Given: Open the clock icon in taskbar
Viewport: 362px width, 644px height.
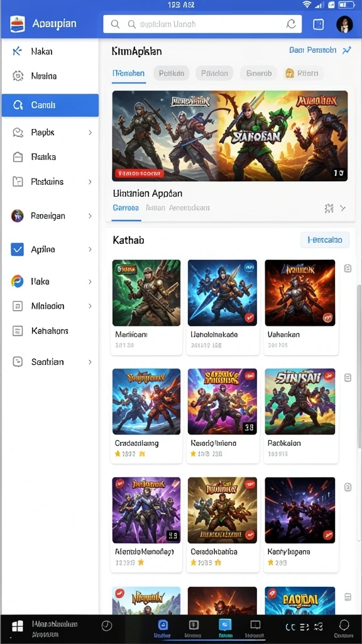Looking at the screenshot, I should click(106, 626).
